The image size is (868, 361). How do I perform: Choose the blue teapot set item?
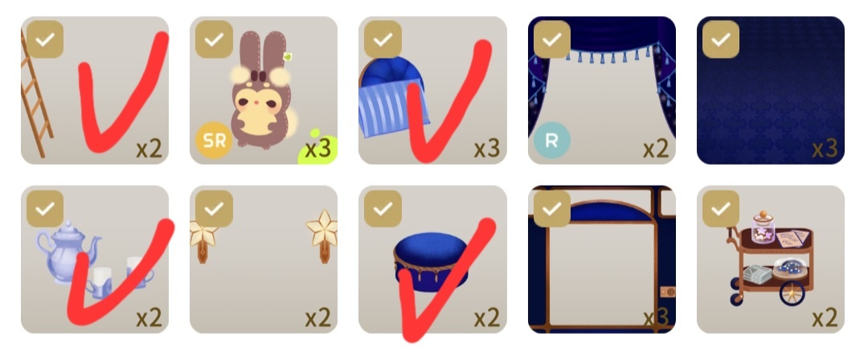pyautogui.click(x=95, y=259)
